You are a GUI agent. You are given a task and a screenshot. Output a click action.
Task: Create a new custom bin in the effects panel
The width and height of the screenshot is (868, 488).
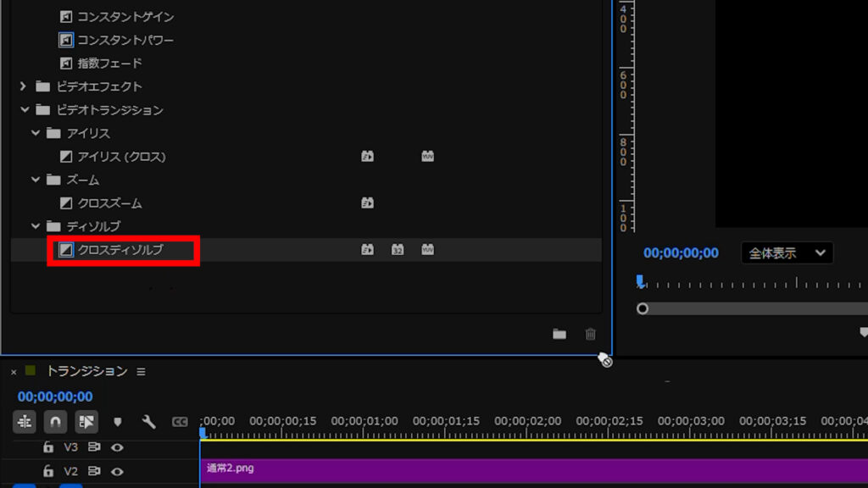click(559, 334)
